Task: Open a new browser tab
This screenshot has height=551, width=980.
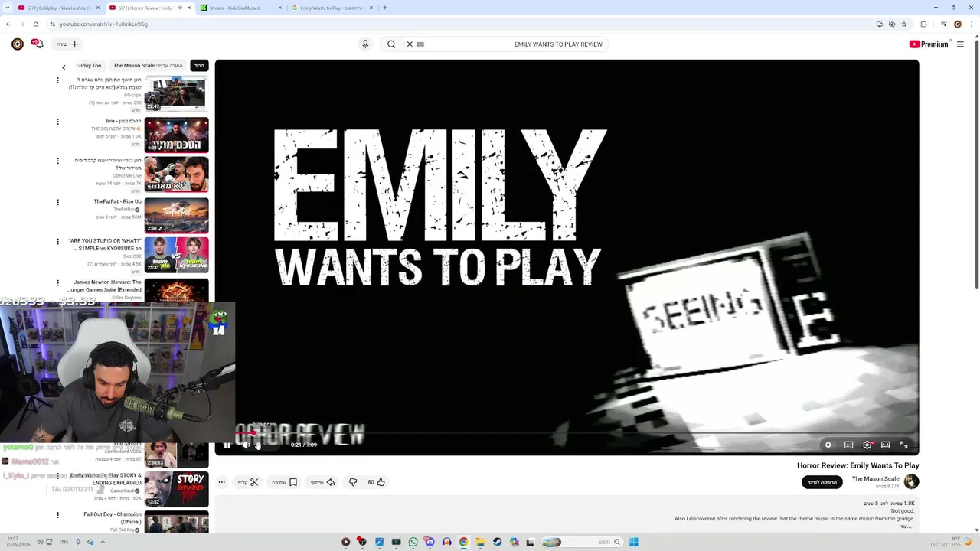Action: point(384,8)
